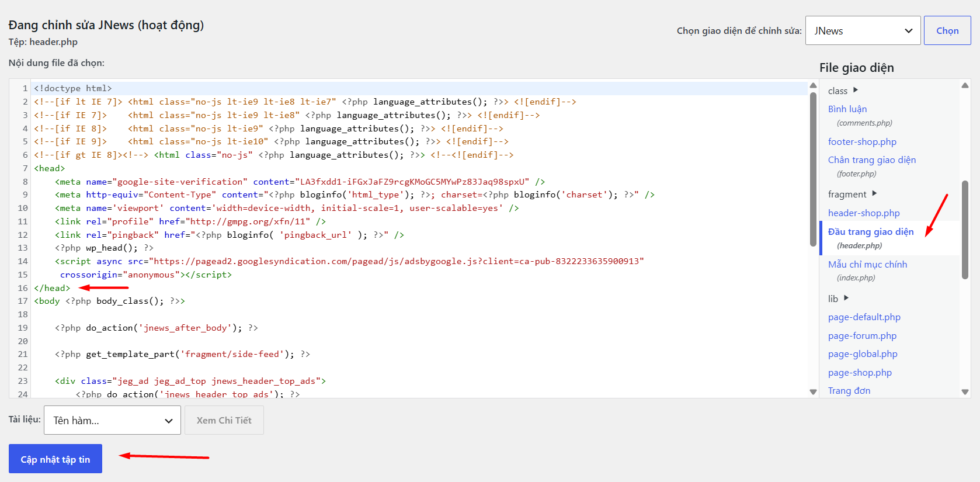Click scroll-down arrow of code editor scrollbar

813,391
